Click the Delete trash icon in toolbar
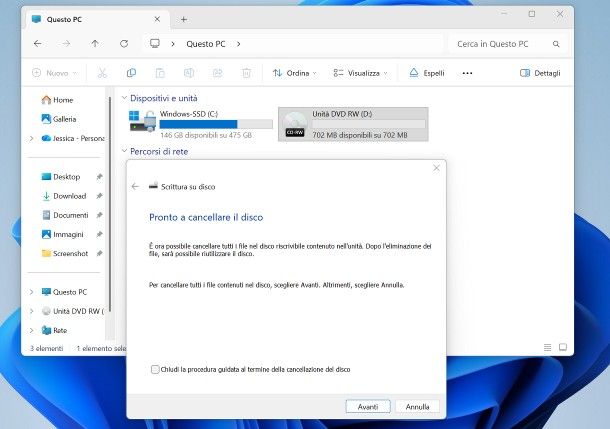This screenshot has width=610, height=429. click(246, 73)
